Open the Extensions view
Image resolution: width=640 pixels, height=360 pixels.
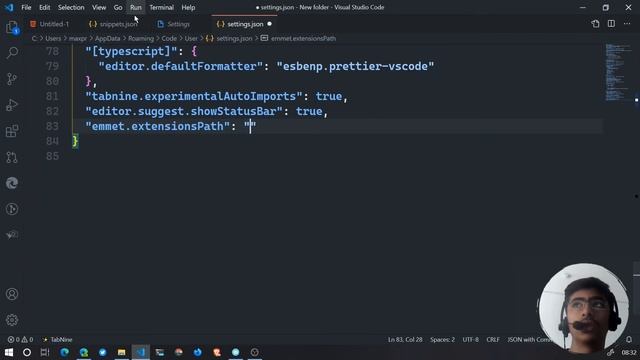pos(12,131)
